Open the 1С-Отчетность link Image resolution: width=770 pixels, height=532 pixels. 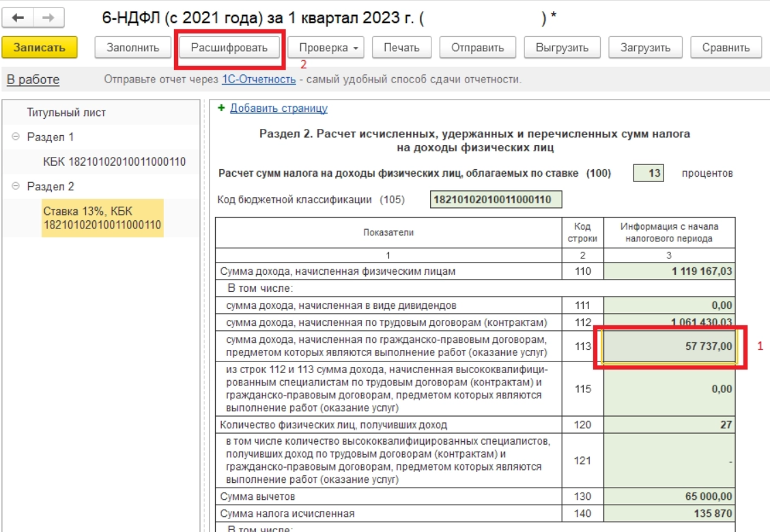click(x=259, y=80)
